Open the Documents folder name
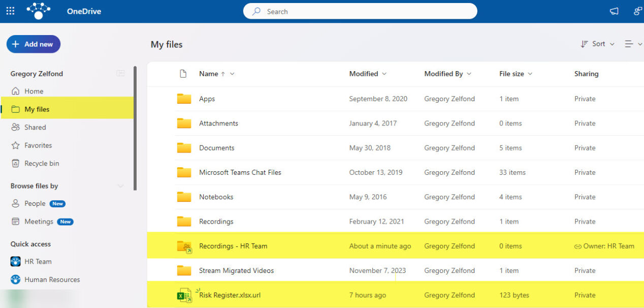This screenshot has width=644, height=308. click(217, 148)
